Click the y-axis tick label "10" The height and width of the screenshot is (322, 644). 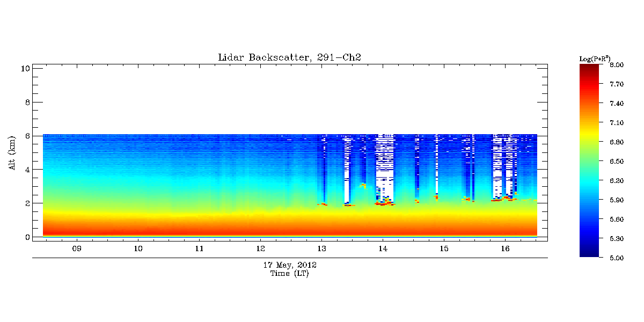pos(24,68)
